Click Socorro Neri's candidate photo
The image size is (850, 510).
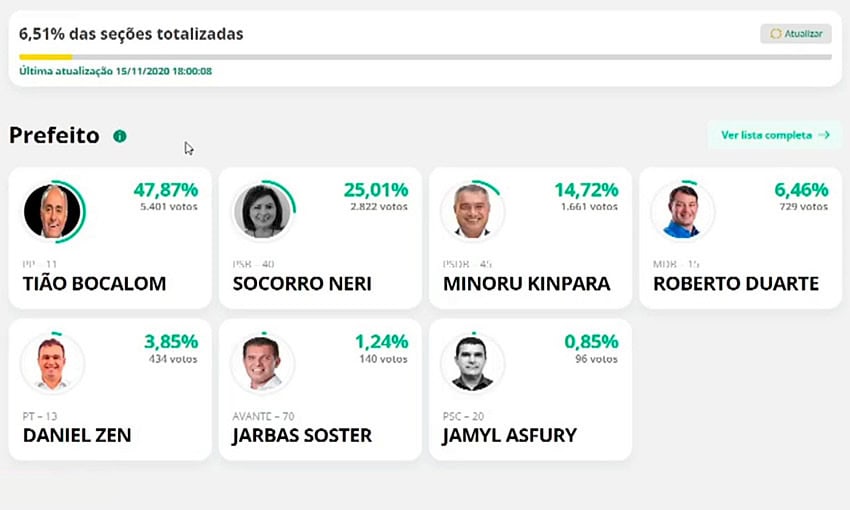click(x=262, y=212)
